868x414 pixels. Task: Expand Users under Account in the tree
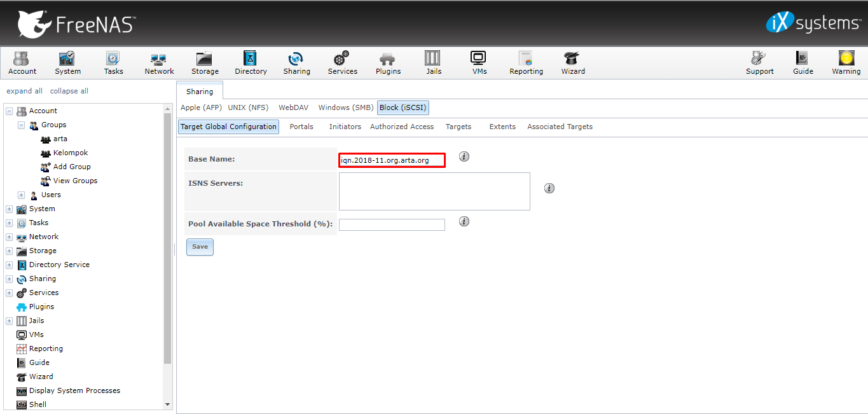[21, 195]
